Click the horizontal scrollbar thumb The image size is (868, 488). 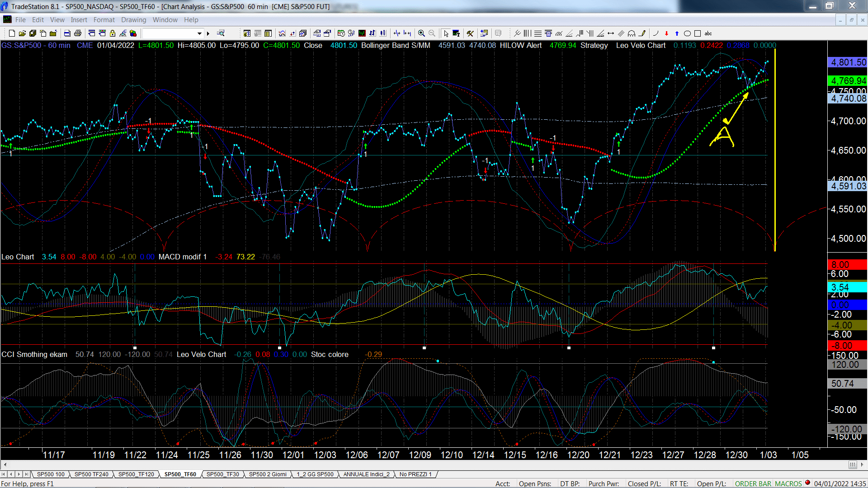[853, 465]
